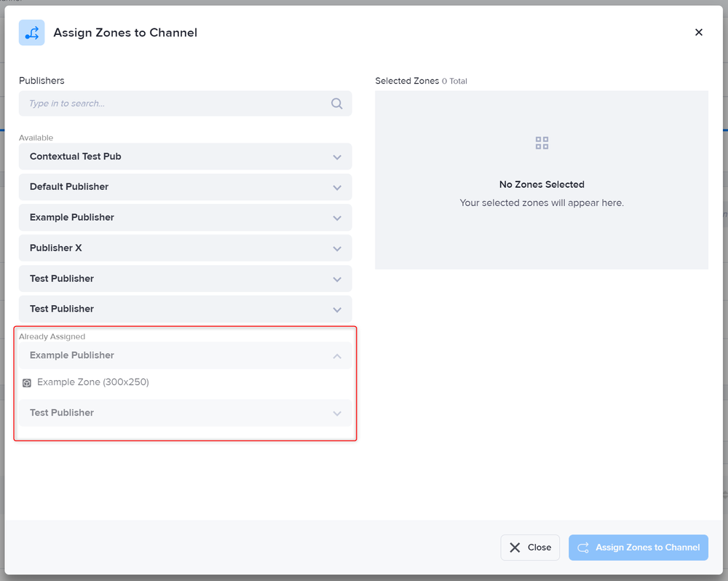The width and height of the screenshot is (728, 581).
Task: Expand the Contextual Test Pub chevron
Action: tap(337, 157)
